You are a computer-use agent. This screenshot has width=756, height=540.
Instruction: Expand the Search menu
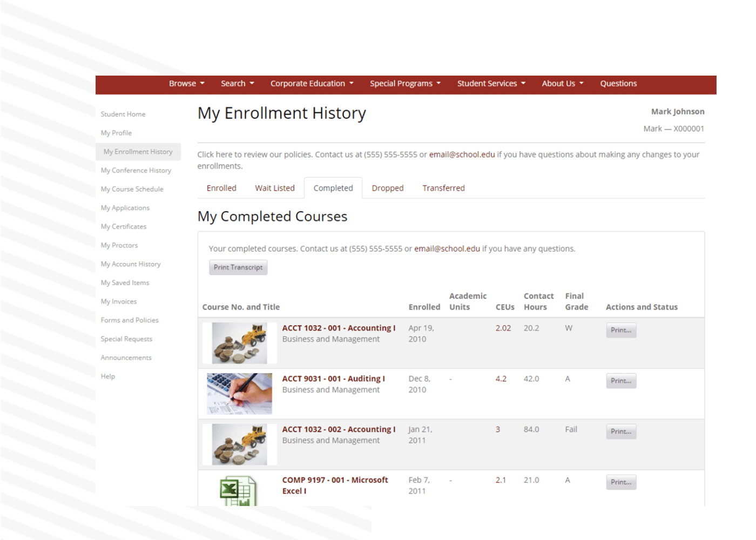point(237,83)
